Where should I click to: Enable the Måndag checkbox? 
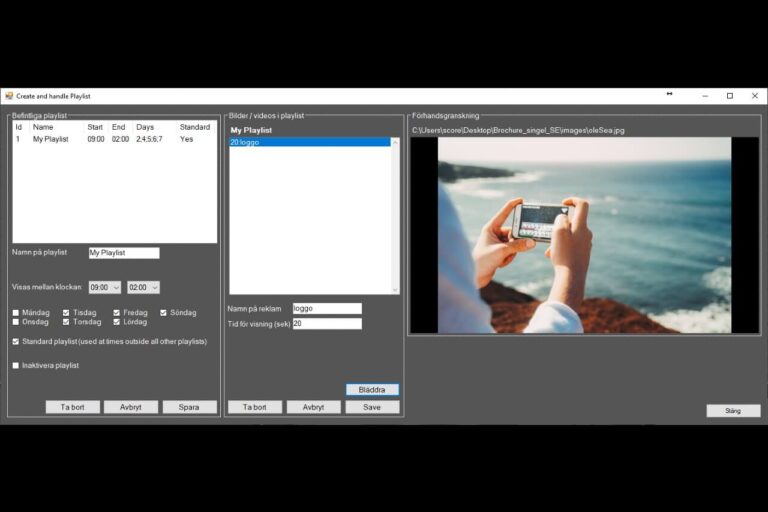pos(16,313)
